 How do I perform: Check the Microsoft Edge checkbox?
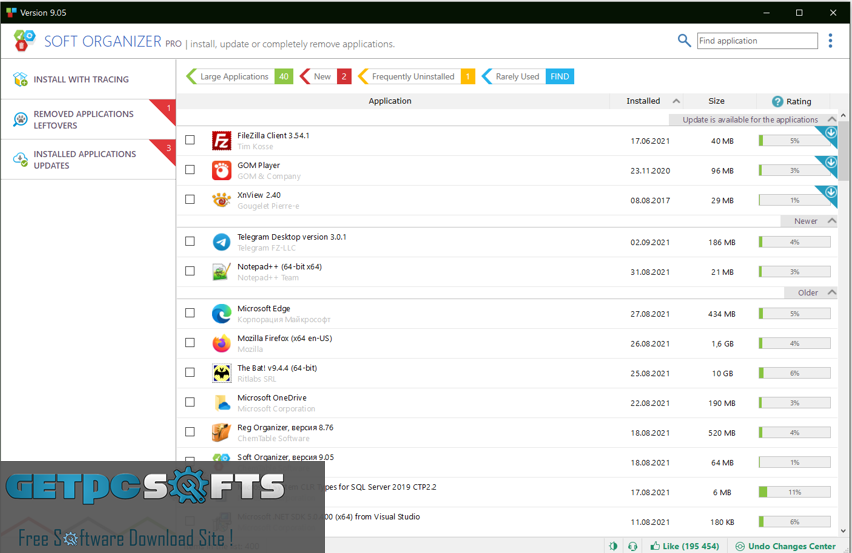coord(190,313)
